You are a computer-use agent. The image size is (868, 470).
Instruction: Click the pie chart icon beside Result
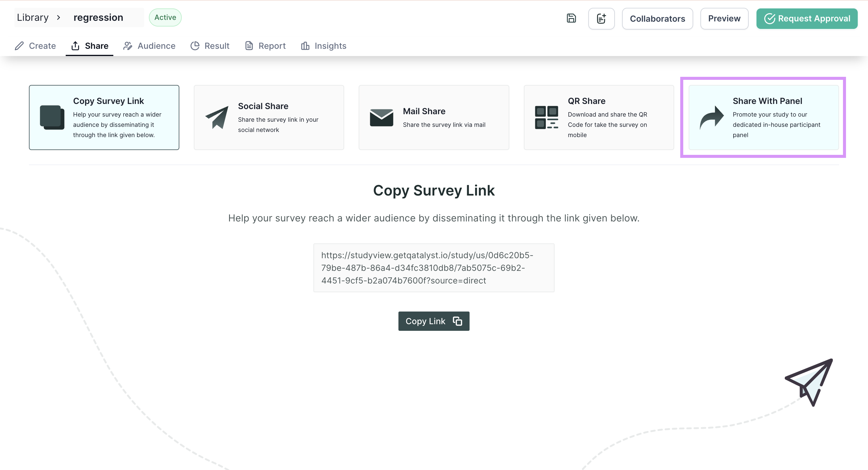click(x=195, y=46)
